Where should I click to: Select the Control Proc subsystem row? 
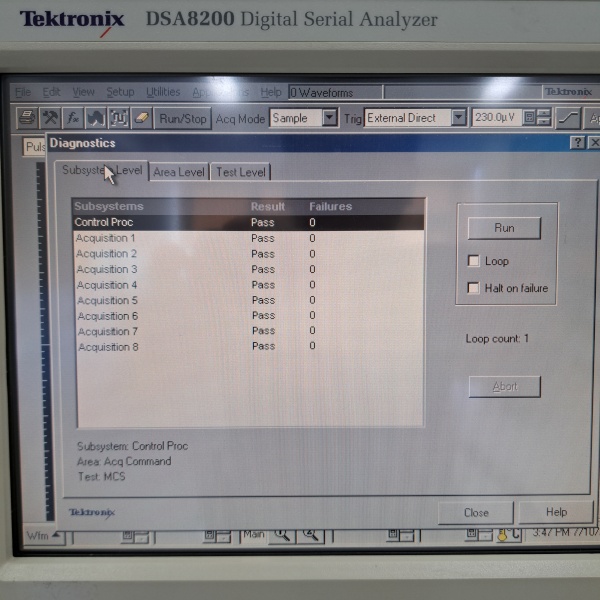(x=248, y=222)
